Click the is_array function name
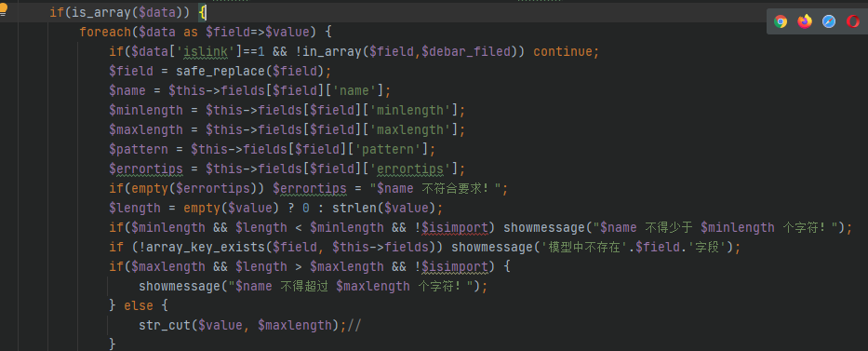This screenshot has height=351, width=868. coord(90,11)
